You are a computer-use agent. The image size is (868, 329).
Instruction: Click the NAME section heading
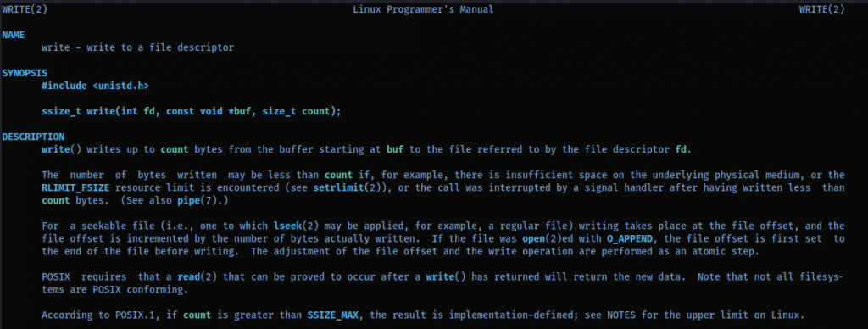14,35
